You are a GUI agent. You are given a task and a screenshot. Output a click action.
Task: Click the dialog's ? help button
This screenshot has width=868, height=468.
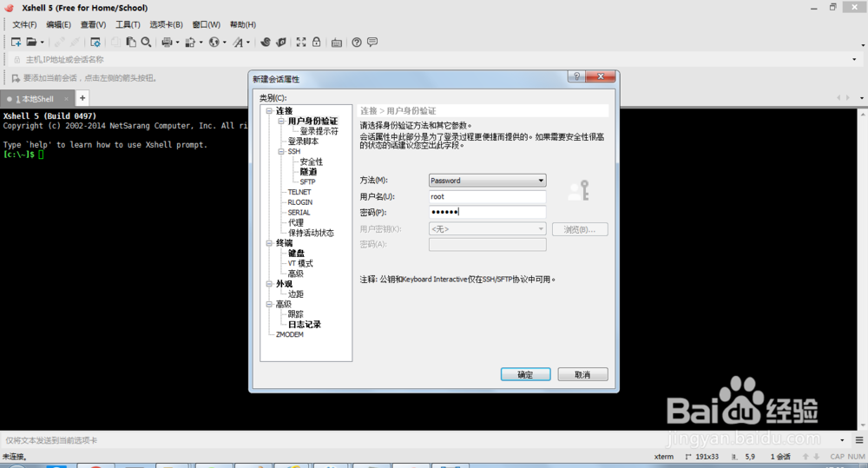576,76
